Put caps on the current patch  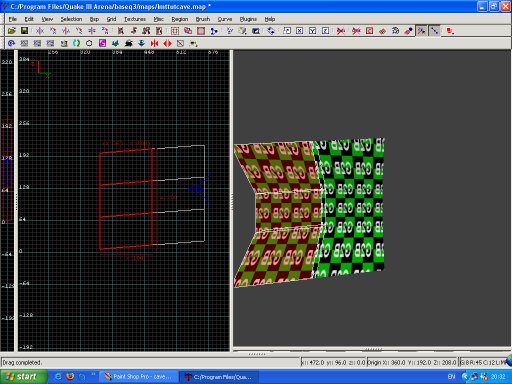[x=408, y=31]
